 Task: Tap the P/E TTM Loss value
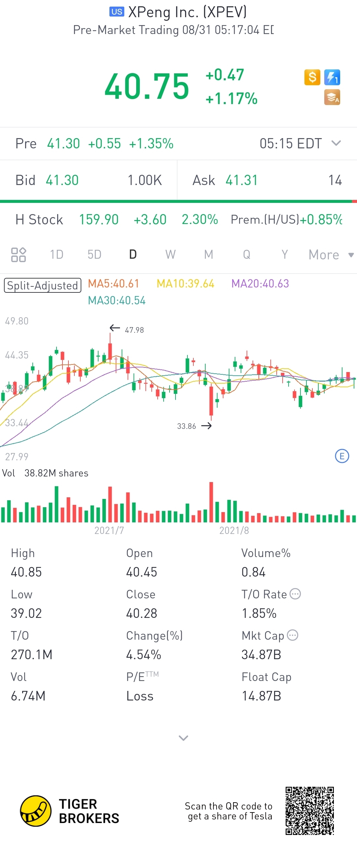tap(140, 696)
